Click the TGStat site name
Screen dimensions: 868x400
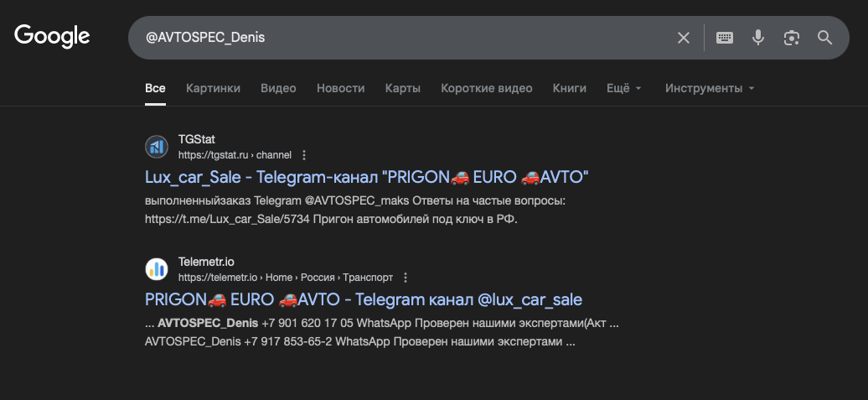click(x=197, y=139)
